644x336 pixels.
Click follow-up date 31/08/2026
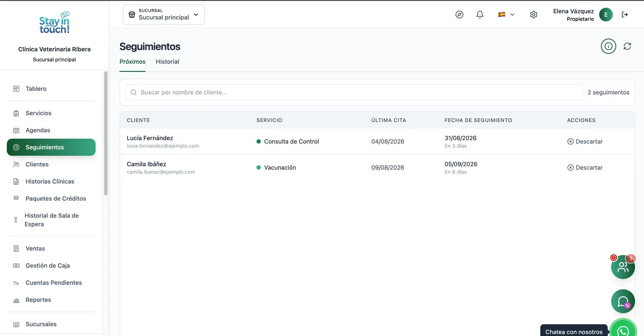click(x=460, y=138)
